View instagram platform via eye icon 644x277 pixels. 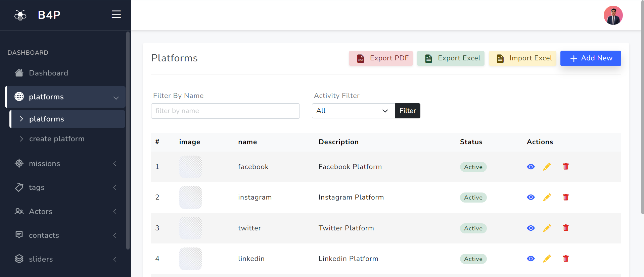coord(531,197)
